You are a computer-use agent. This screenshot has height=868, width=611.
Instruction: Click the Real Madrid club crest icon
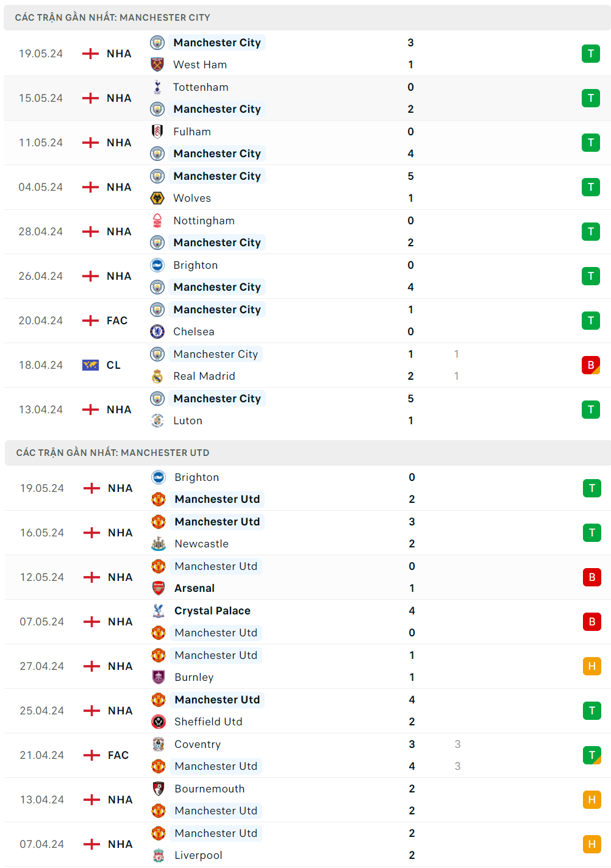(157, 376)
